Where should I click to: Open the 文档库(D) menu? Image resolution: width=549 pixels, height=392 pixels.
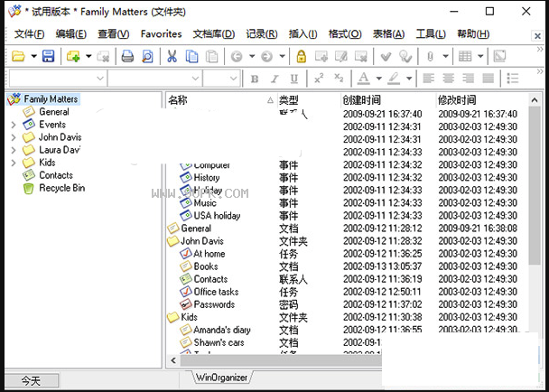(214, 34)
